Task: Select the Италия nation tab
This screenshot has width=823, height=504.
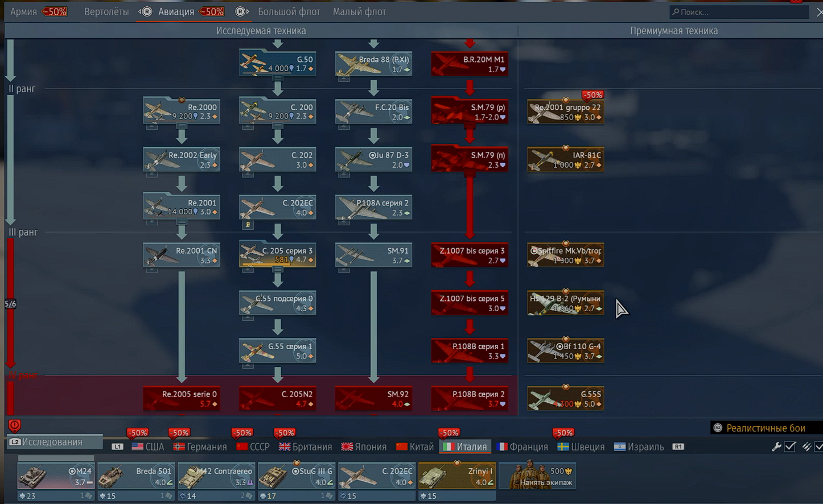Action: [x=465, y=447]
